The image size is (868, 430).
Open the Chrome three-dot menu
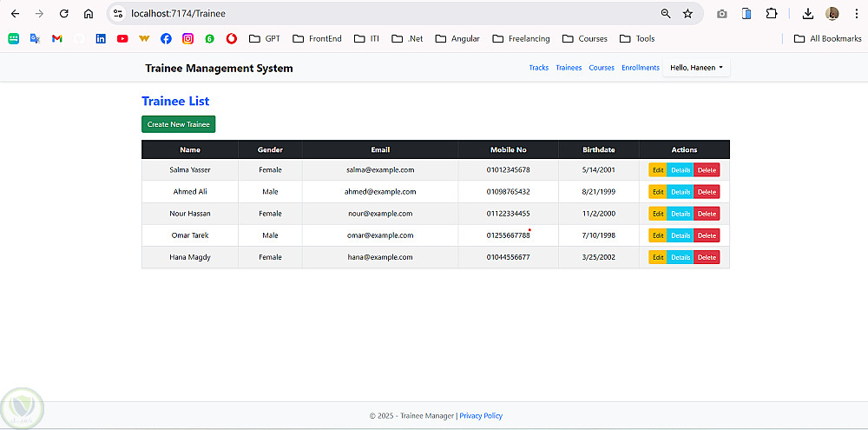(856, 14)
